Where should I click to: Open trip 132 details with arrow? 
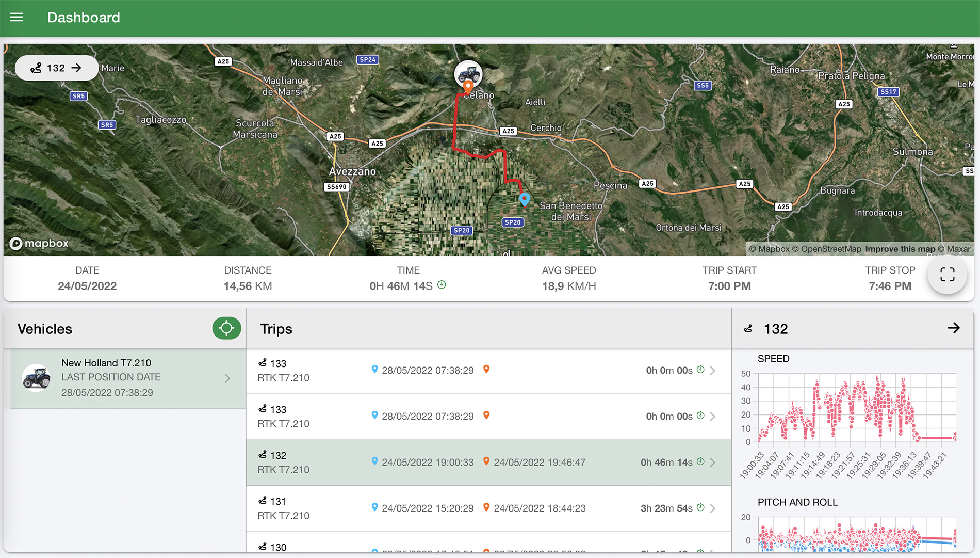point(954,328)
